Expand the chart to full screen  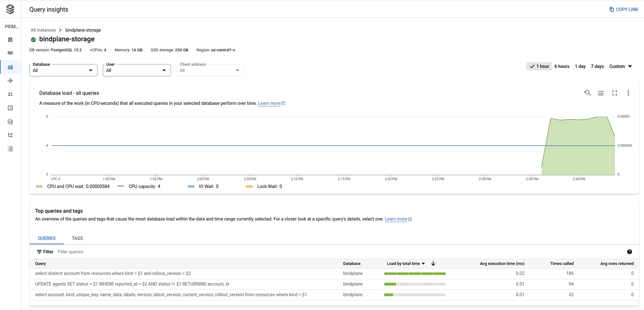click(614, 93)
